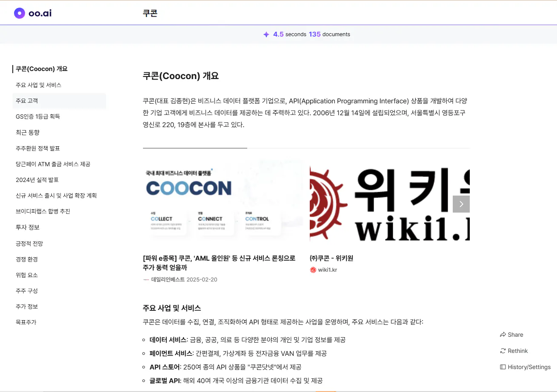Select 브이디피랩스 합병 추진 in the sidebar
Image resolution: width=557 pixels, height=392 pixels.
click(43, 211)
